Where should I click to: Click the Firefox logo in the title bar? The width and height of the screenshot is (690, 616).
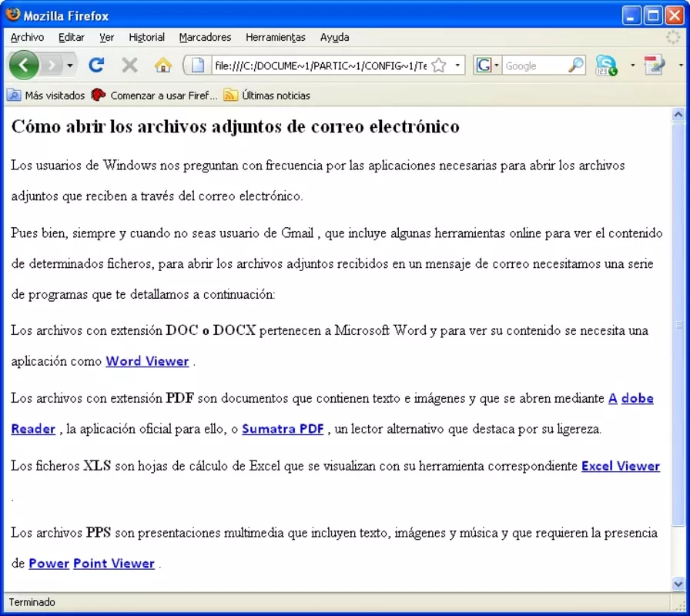coord(13,15)
